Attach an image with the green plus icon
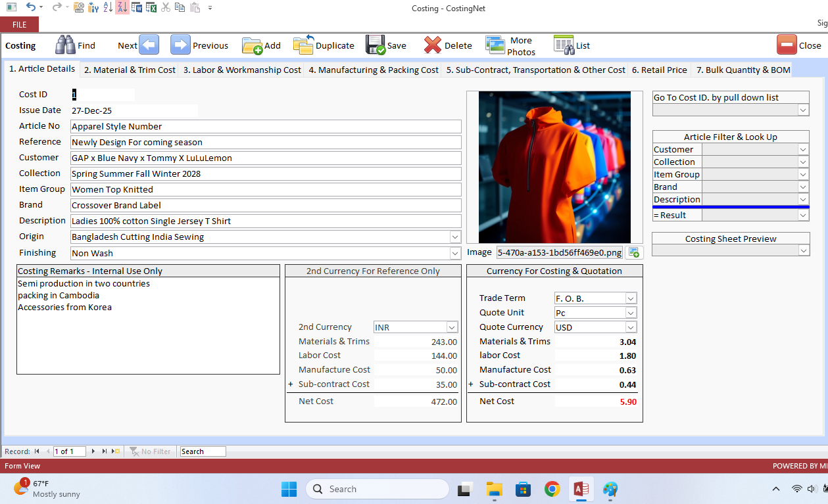The width and height of the screenshot is (828, 504). tap(633, 252)
